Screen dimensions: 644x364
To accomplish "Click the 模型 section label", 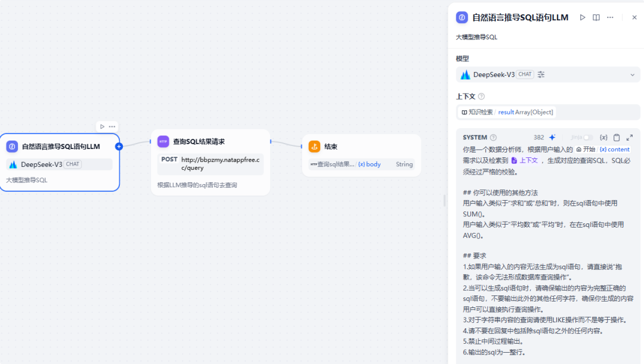I will [x=463, y=59].
